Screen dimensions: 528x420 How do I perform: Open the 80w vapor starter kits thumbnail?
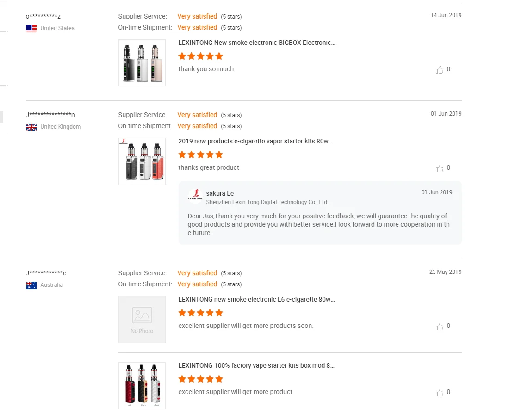[142, 161]
